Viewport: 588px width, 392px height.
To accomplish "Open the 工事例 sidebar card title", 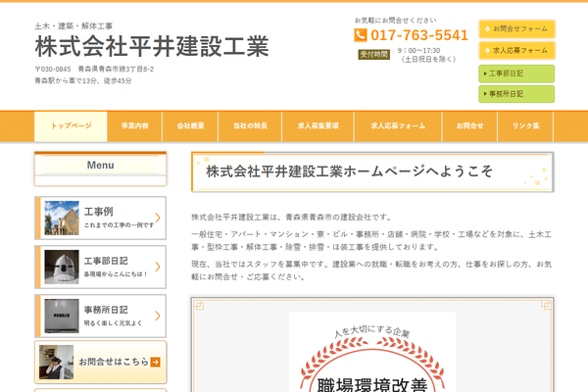I will (98, 212).
